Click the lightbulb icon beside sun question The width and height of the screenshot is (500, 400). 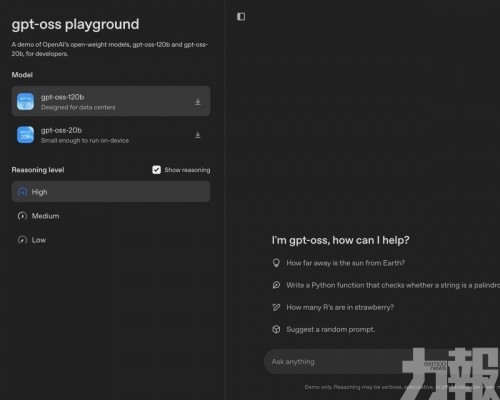(x=276, y=263)
